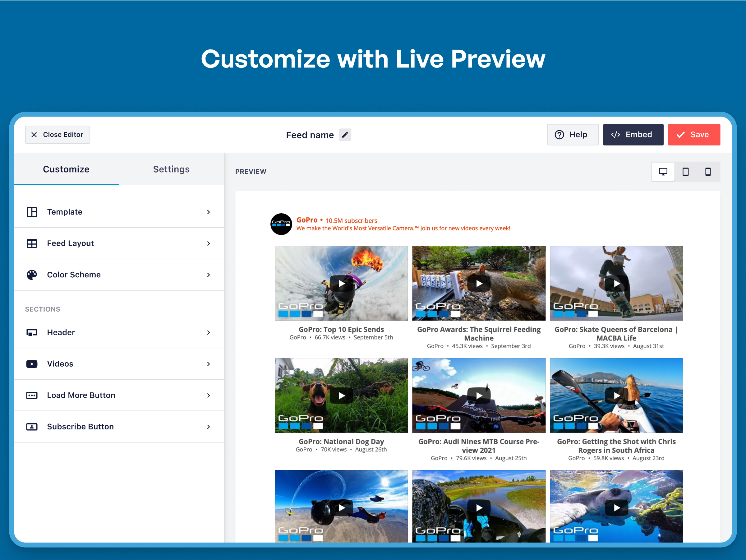Click the Subscribe Button icon
Image resolution: width=746 pixels, height=560 pixels.
(32, 426)
